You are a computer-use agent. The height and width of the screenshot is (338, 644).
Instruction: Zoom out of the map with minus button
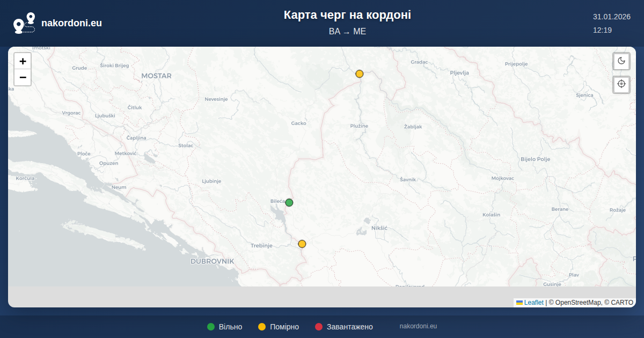(23, 78)
